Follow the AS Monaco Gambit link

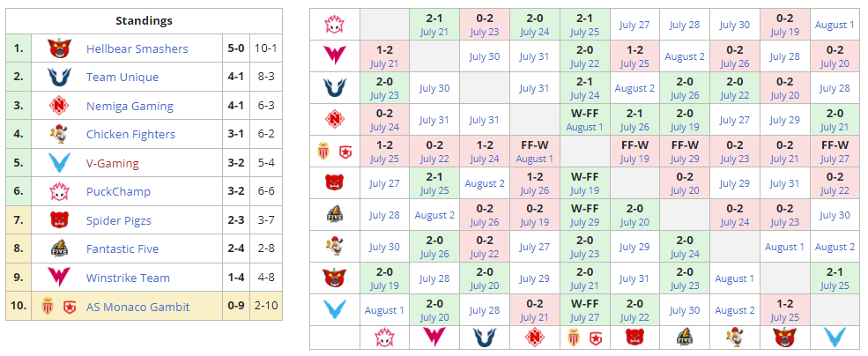click(x=137, y=307)
